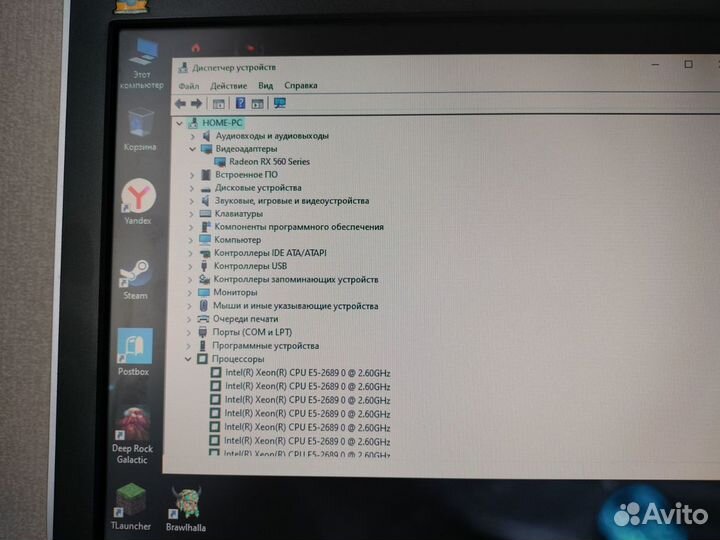720x540 pixels.
Task: Click the USB plug icon beside Контроллеры USB
Action: [204, 266]
